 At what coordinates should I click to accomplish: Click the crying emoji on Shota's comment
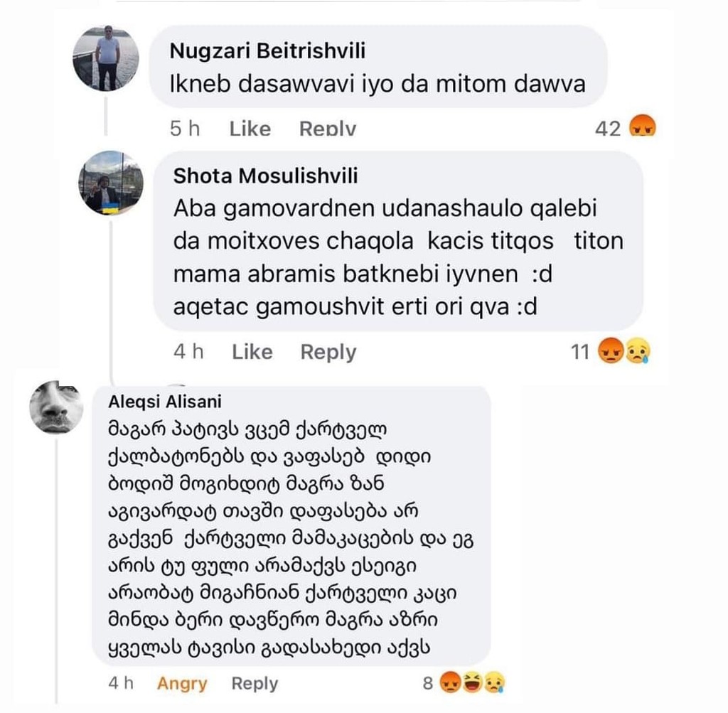637,352
